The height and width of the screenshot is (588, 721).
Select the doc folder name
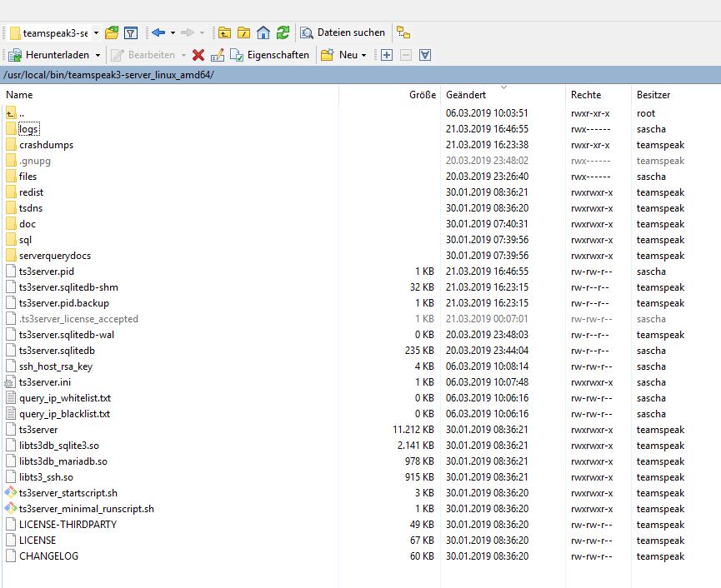(28, 224)
